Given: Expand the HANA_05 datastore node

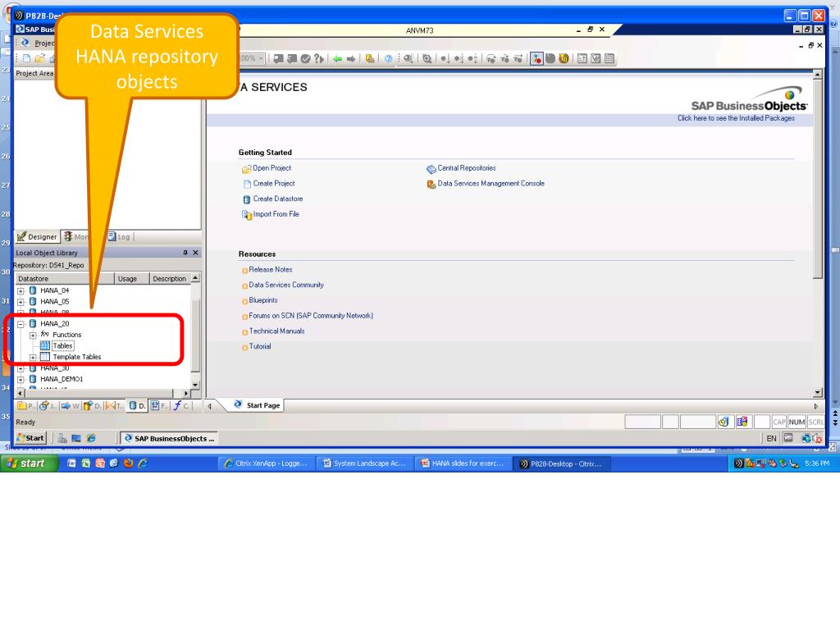Looking at the screenshot, I should [x=21, y=302].
